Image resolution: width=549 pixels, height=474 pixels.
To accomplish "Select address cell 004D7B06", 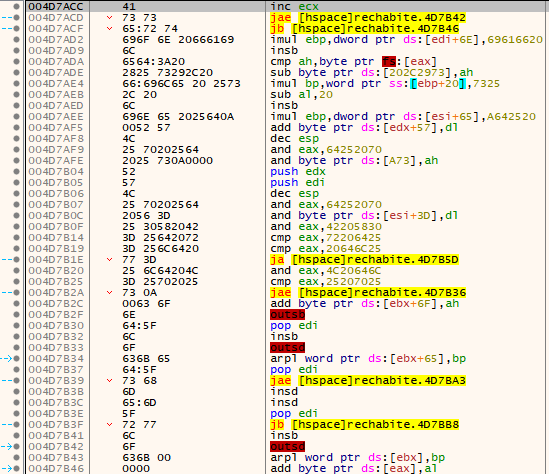I will point(56,194).
